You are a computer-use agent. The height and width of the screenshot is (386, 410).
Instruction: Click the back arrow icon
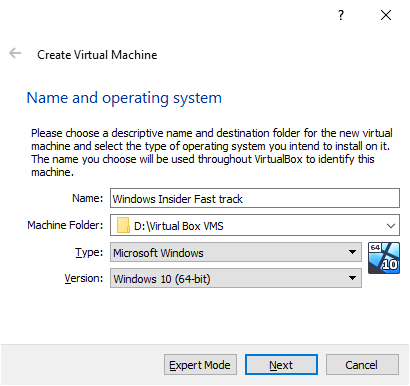tap(15, 53)
